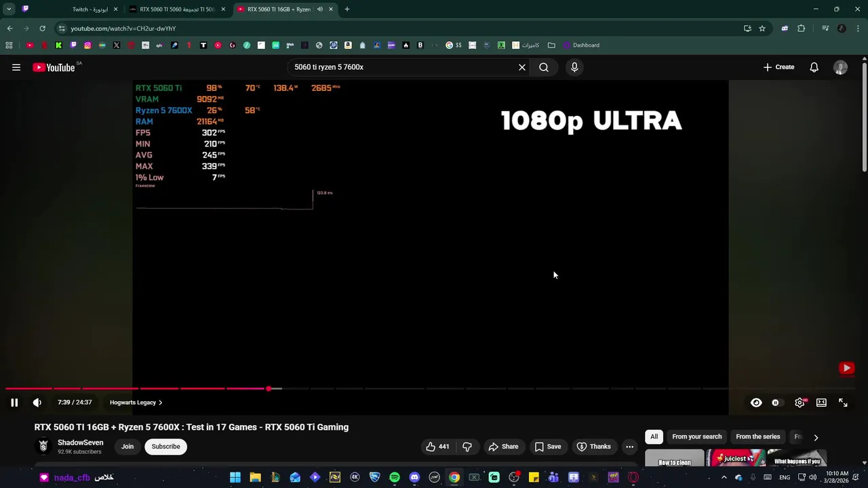Open the YouTube hamburger guide menu
Screen dimensions: 868x488
16,67
